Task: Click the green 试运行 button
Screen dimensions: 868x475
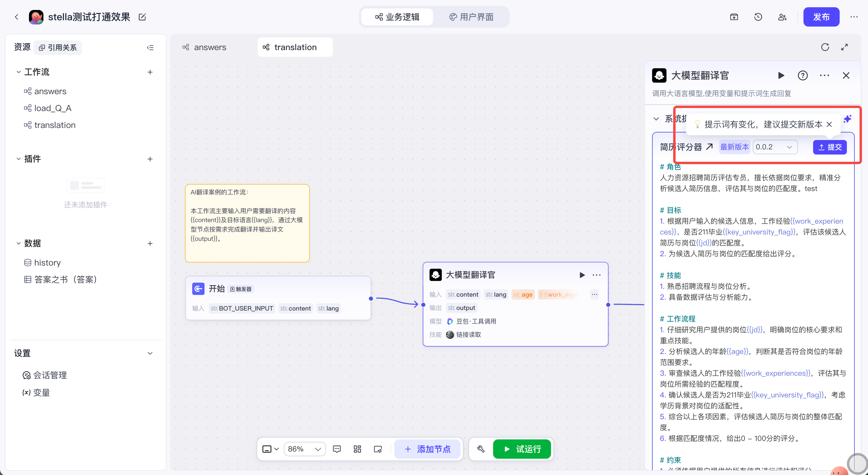Action: click(521, 449)
